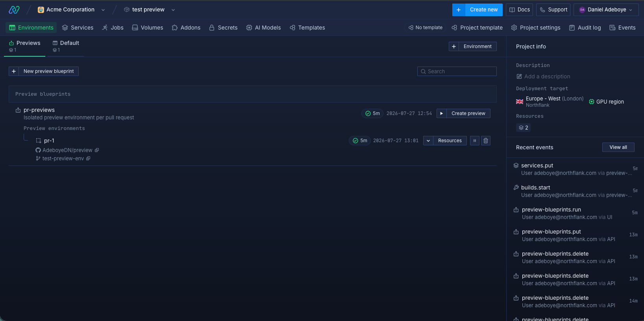The width and height of the screenshot is (644, 321).
Task: Pause the pr-1 preview environment
Action: (x=475, y=141)
